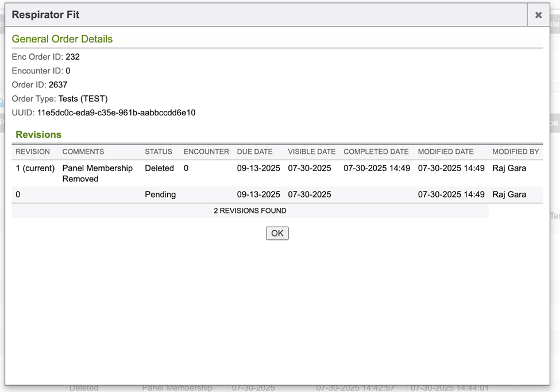The height and width of the screenshot is (392, 560).
Task: Select the Deleted status cell
Action: point(159,168)
